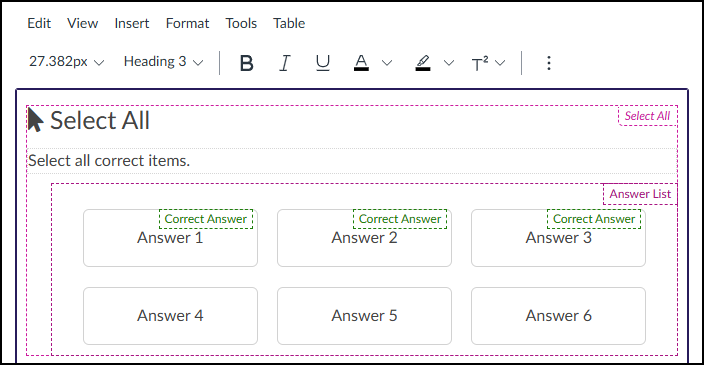
Task: Click the 'Select all correct items.' instruction text
Action: click(109, 161)
